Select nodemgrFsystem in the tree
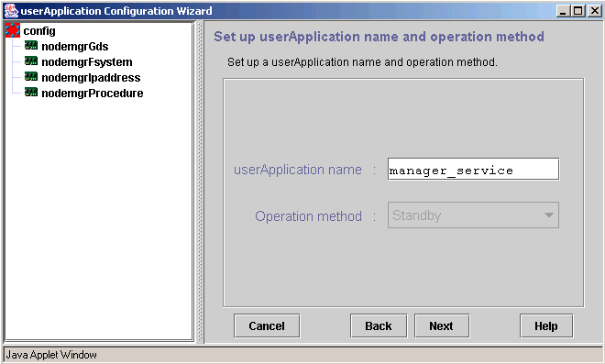This screenshot has height=364, width=605. [87, 61]
